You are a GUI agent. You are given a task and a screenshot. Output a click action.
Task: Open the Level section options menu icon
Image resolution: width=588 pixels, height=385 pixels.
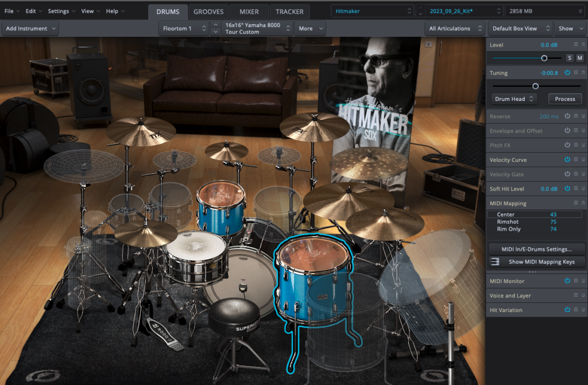tap(575, 44)
